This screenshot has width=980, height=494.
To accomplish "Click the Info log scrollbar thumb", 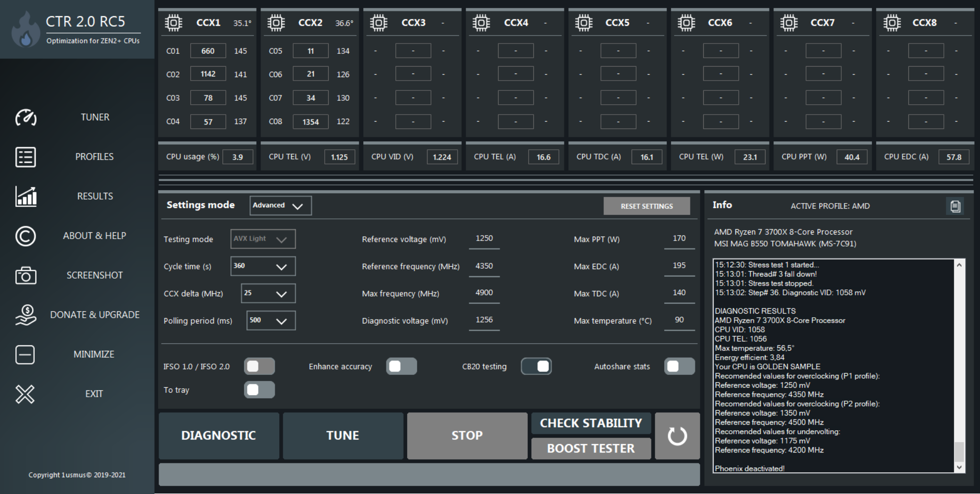I will (959, 451).
